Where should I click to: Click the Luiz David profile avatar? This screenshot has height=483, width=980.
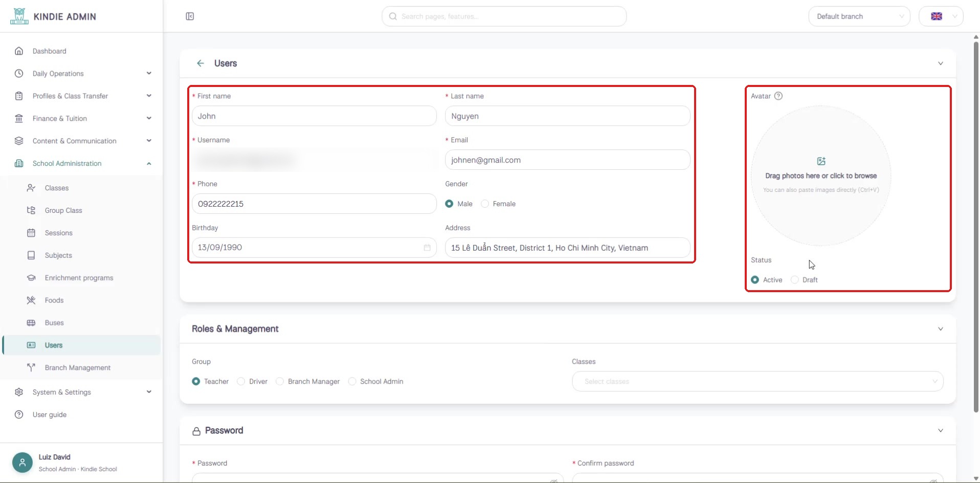[23, 463]
